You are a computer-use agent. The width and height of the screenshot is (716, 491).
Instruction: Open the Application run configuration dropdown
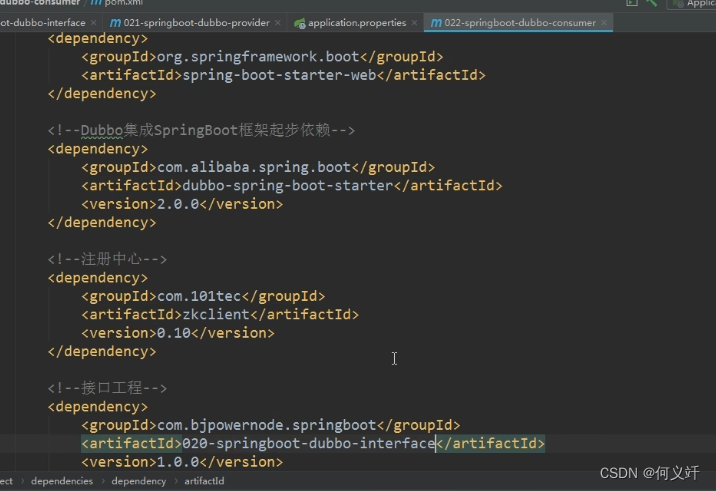[x=692, y=4]
